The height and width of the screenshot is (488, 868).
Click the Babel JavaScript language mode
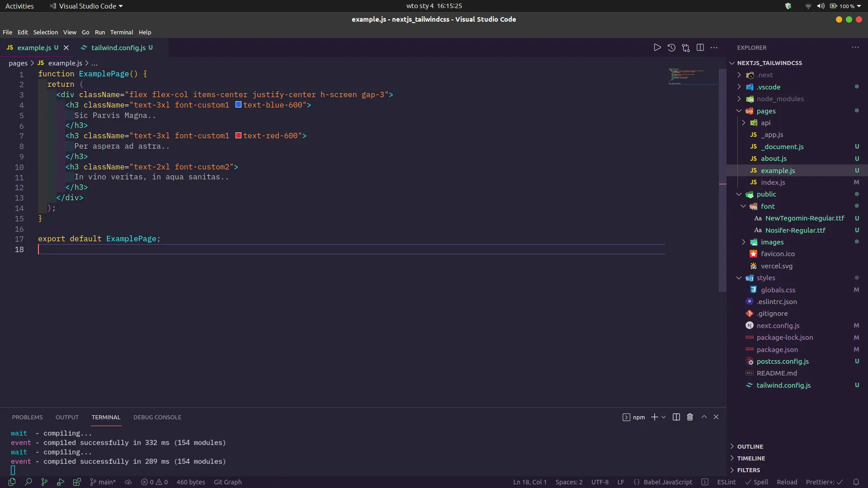click(x=667, y=482)
